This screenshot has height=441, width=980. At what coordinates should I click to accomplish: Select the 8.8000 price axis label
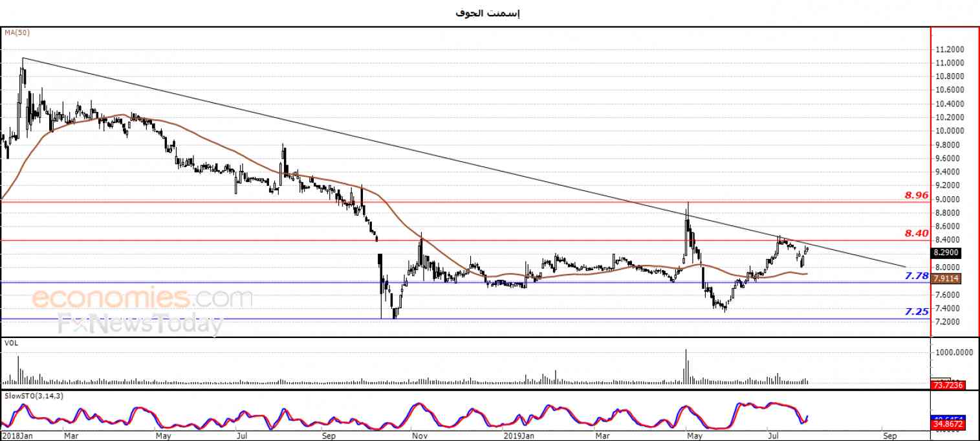pyautogui.click(x=947, y=213)
